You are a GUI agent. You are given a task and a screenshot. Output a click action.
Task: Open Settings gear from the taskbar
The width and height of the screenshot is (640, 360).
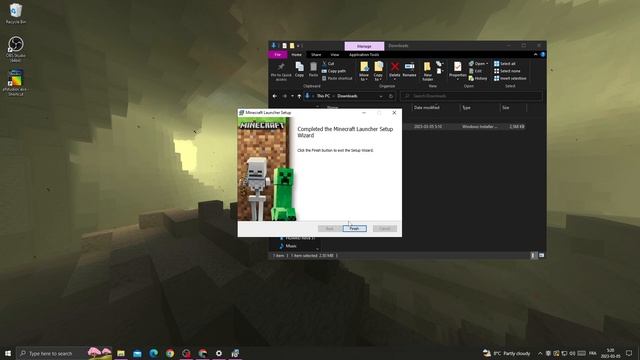[219, 353]
